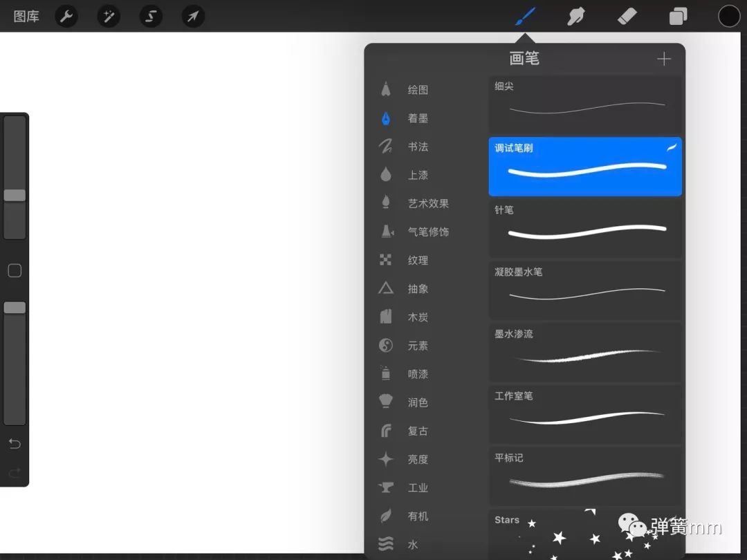The image size is (747, 560).
Task: Open the Adjustments magic wand menu
Action: tap(109, 17)
